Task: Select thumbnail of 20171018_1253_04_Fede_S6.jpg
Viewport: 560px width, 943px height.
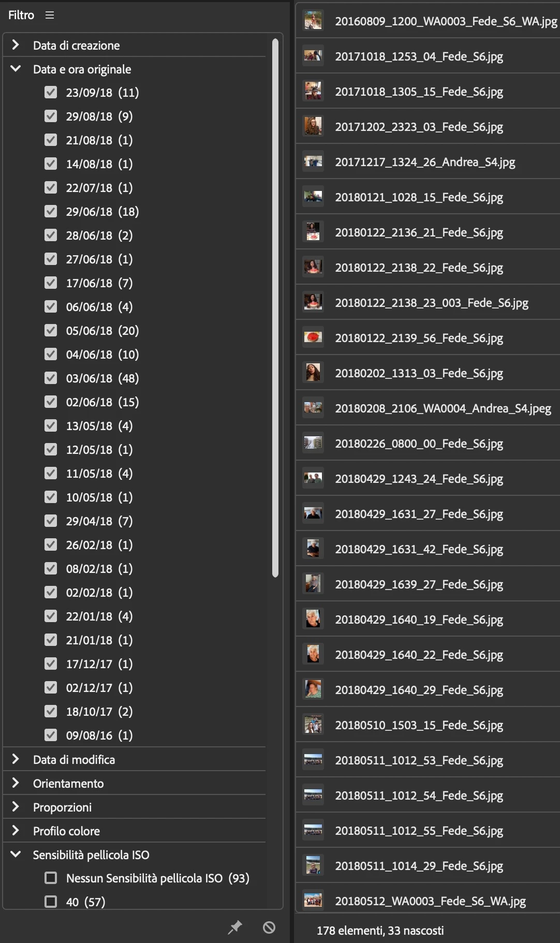Action: coord(313,56)
